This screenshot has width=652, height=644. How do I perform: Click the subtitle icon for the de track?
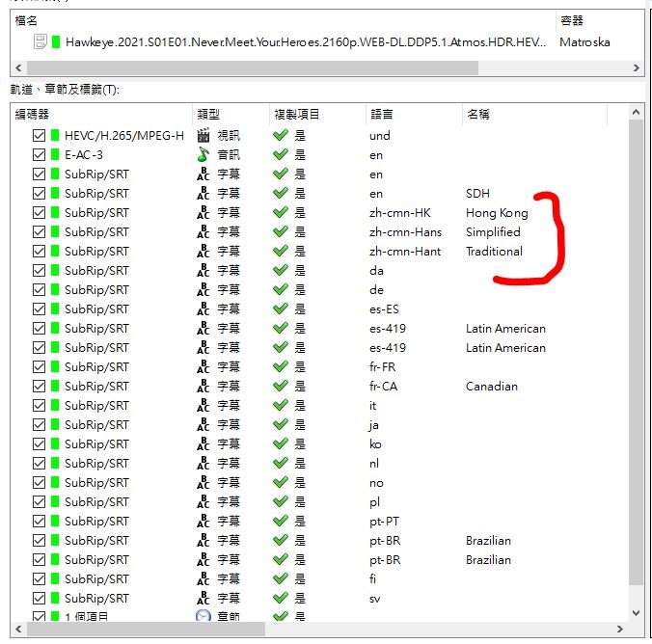pyautogui.click(x=203, y=290)
